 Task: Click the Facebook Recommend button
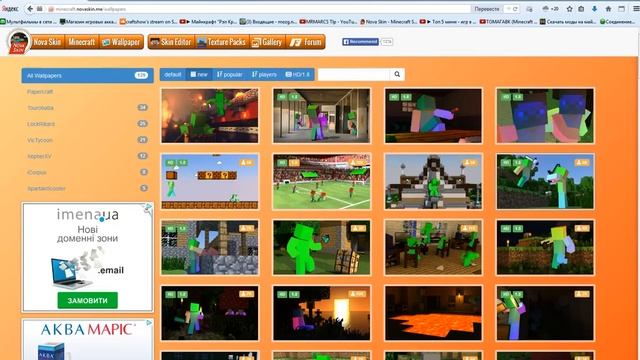[360, 42]
